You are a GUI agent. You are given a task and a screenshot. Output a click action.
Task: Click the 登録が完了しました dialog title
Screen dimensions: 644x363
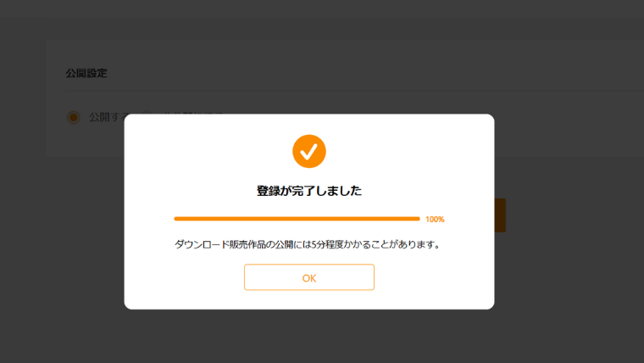coord(308,191)
